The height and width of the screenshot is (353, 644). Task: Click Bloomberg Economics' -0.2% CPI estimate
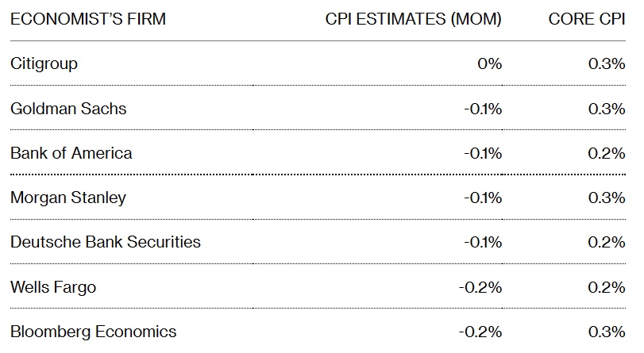480,331
